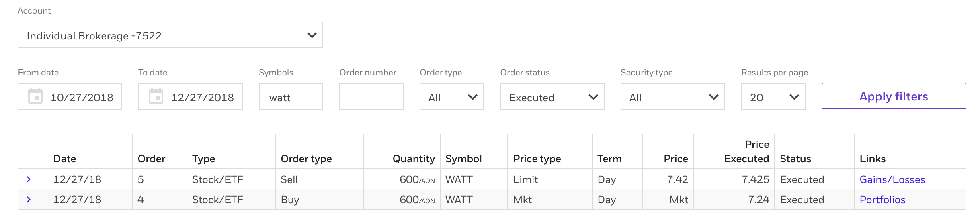The image size is (980, 224).
Task: Click the To date calendar icon
Action: 156,96
